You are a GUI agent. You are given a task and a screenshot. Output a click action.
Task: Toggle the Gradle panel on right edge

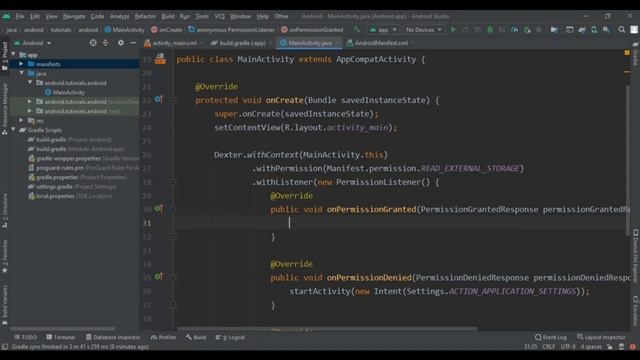(636, 54)
